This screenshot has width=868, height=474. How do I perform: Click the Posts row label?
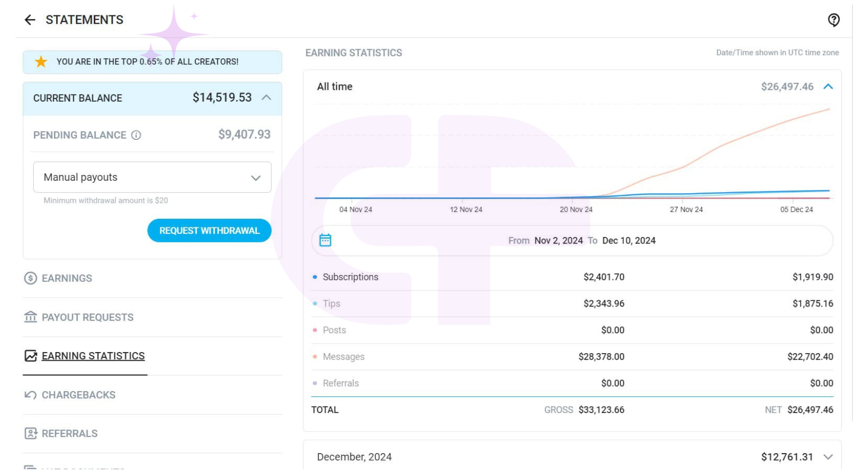pos(334,330)
